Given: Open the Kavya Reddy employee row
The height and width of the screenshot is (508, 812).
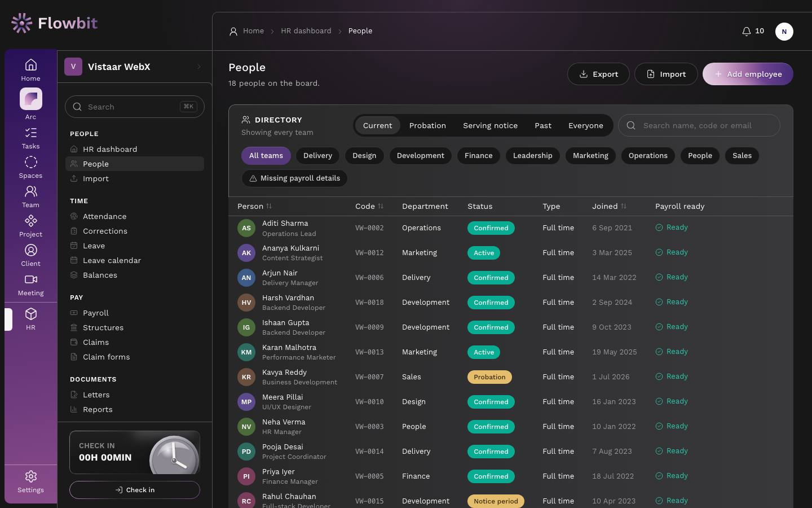Looking at the screenshot, I should pyautogui.click(x=510, y=377).
